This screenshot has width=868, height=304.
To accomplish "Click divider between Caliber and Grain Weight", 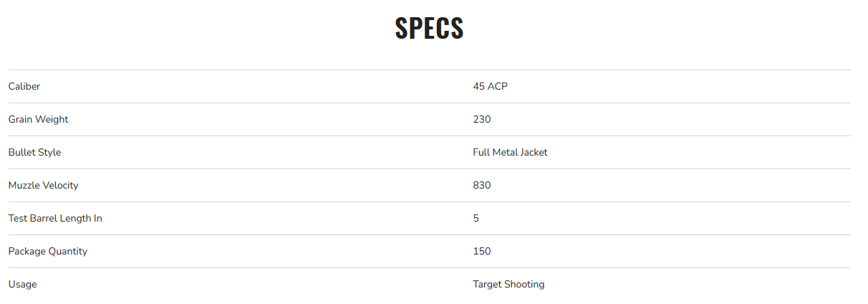I will (430, 103).
